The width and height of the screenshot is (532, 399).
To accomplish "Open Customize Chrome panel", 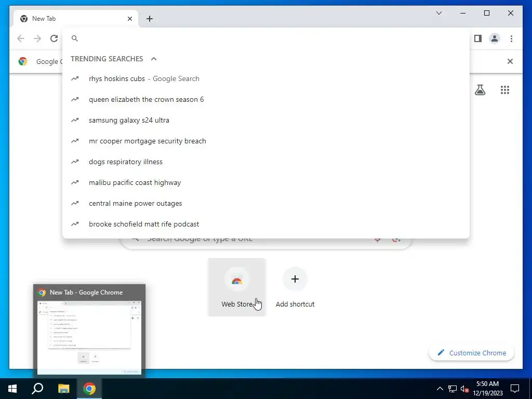I will [471, 353].
